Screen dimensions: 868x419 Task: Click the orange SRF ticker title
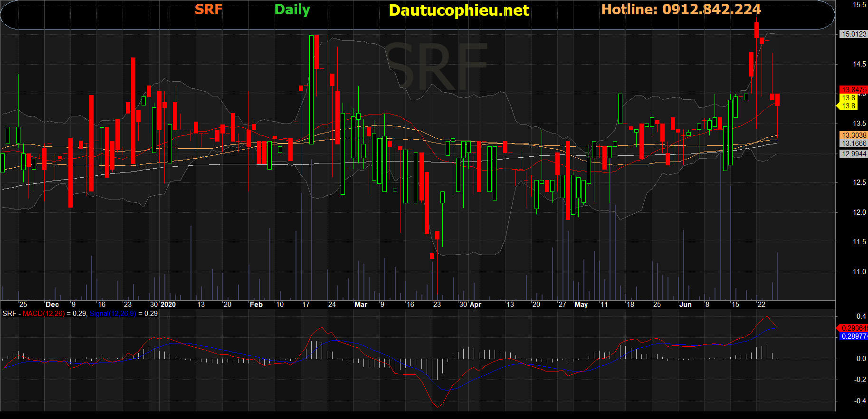(209, 10)
